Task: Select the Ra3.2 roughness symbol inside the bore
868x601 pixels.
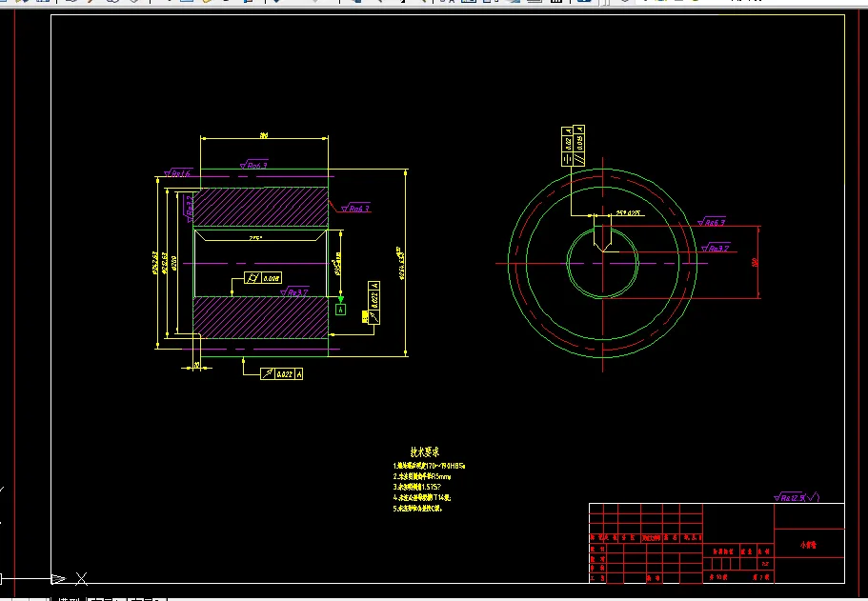Action: (294, 291)
